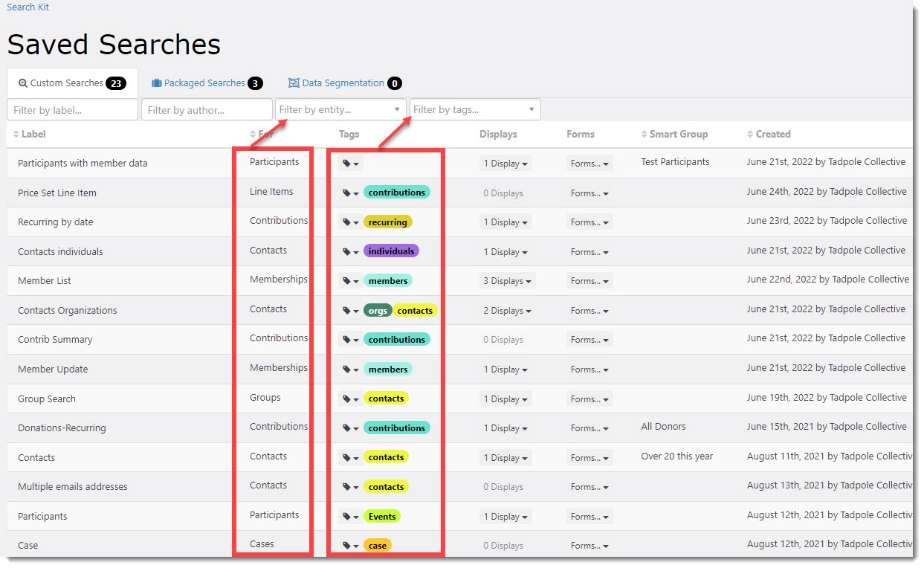Open tag picker for Multiple emails addresses row

[x=350, y=487]
